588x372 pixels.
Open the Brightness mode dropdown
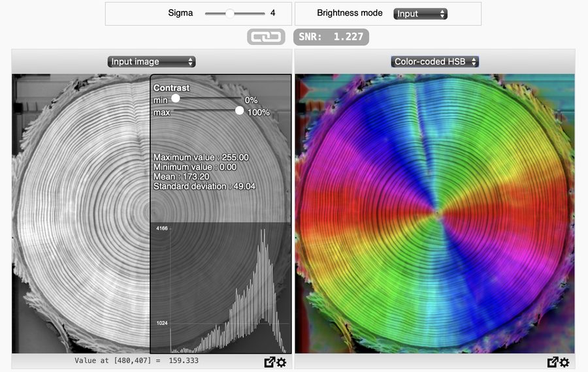click(420, 14)
